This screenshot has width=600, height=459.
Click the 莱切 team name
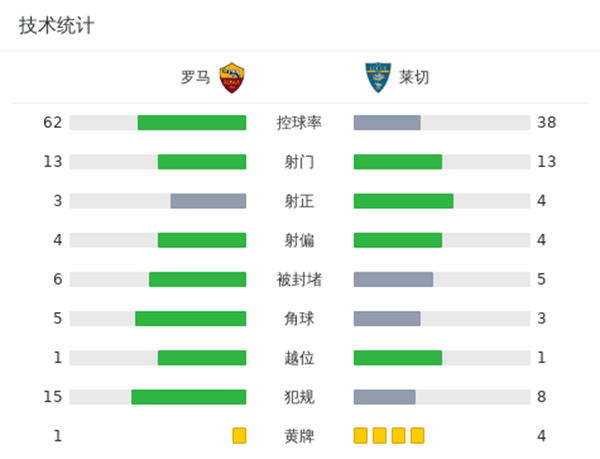pyautogui.click(x=413, y=78)
